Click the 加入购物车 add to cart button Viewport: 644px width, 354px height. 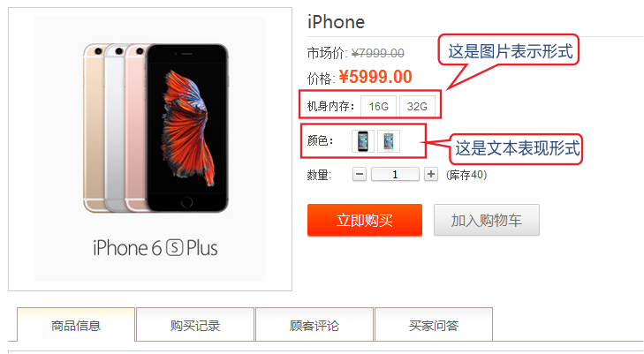487,221
